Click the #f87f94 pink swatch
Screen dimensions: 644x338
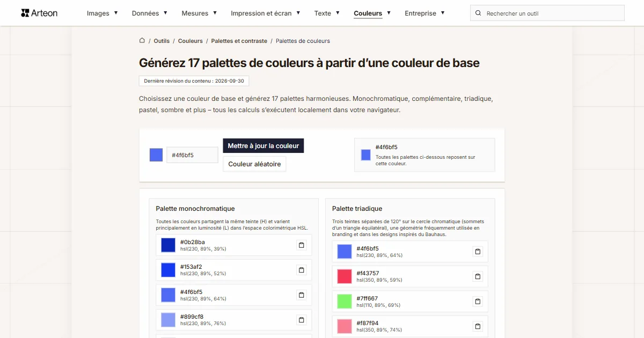click(345, 326)
